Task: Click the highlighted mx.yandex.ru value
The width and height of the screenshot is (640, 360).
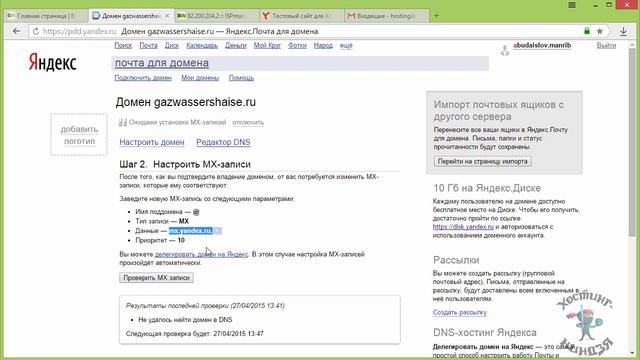Action: click(191, 231)
